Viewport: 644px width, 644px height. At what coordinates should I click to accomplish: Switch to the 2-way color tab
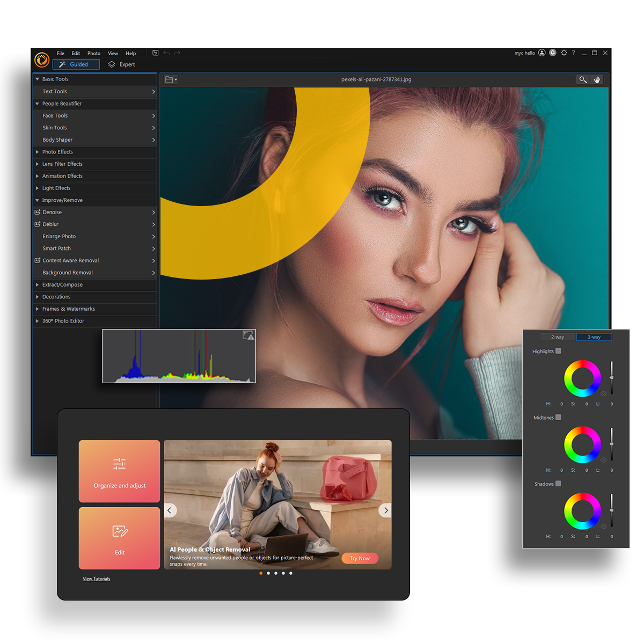click(558, 337)
